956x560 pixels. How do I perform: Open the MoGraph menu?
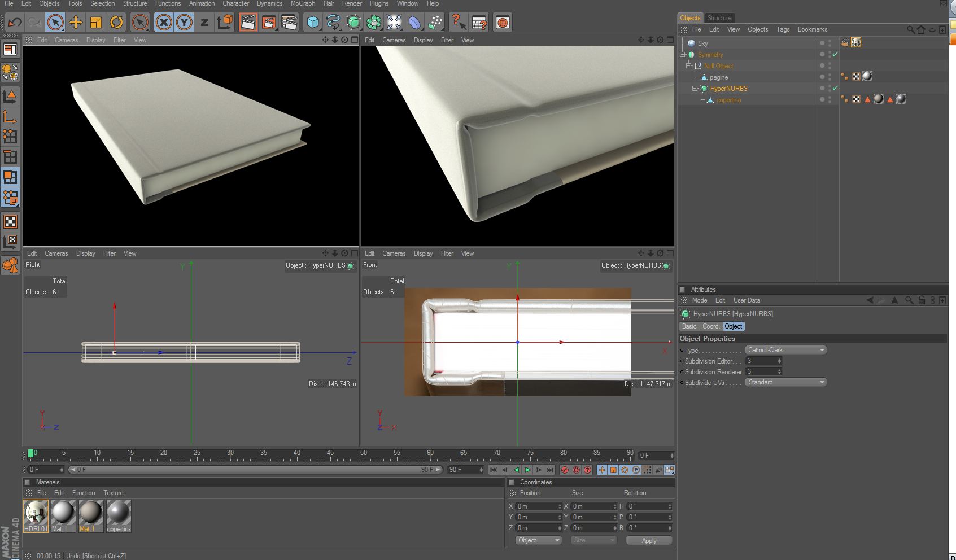click(303, 3)
